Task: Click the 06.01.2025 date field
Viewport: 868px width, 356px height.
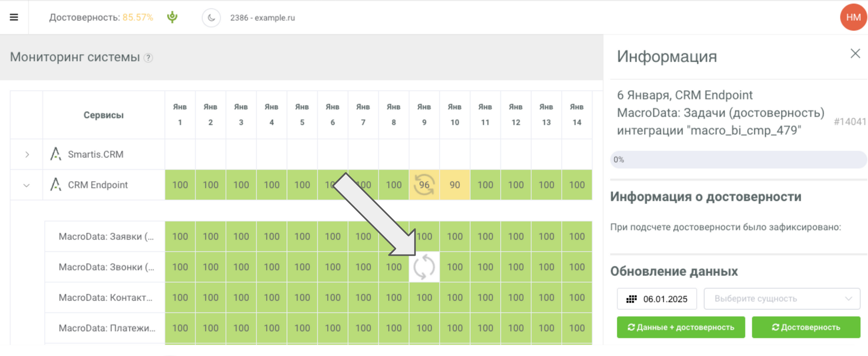Action: 657,299
